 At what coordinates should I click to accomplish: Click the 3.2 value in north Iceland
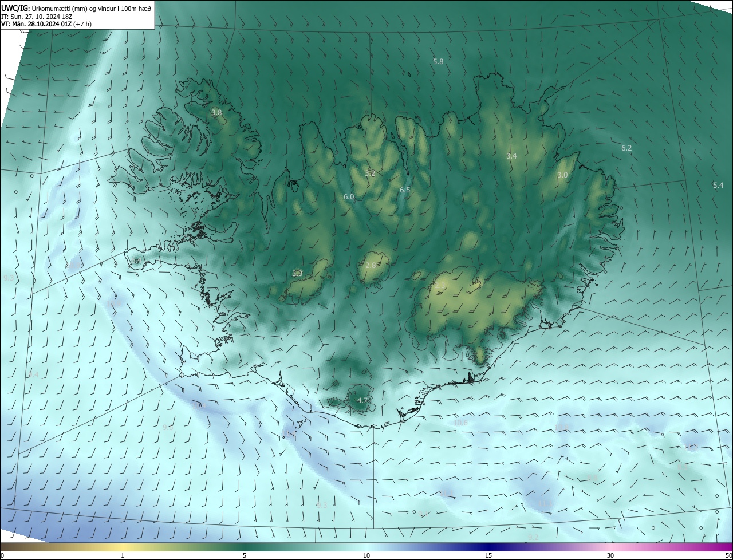[x=370, y=173]
